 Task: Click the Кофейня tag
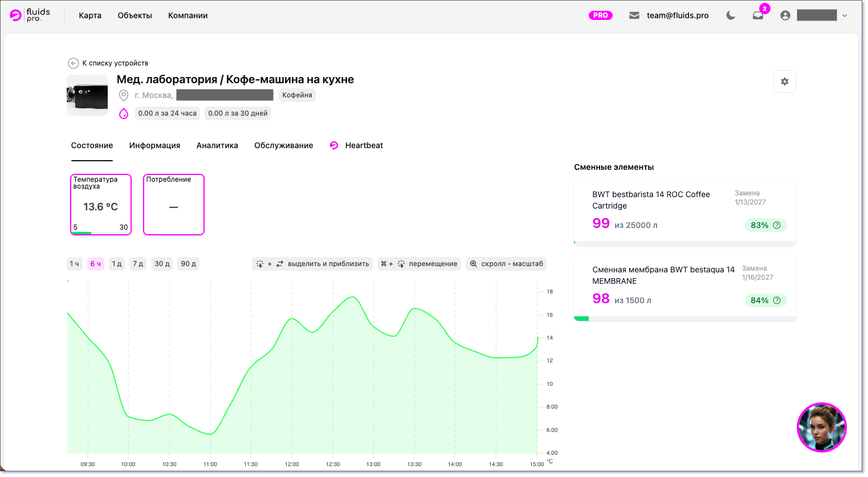(297, 95)
